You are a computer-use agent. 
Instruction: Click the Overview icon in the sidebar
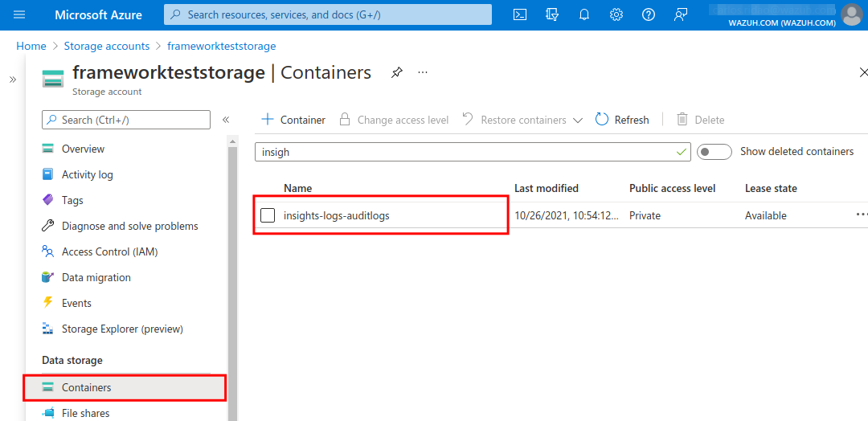48,149
